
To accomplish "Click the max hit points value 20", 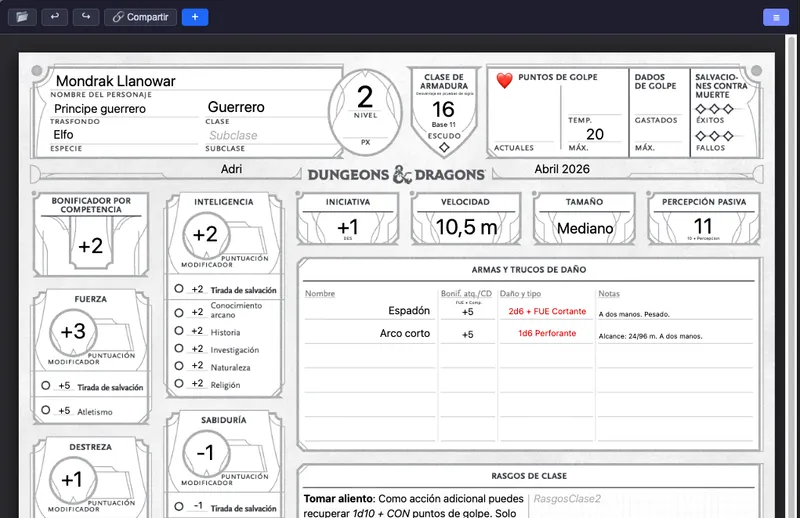I will 594,134.
